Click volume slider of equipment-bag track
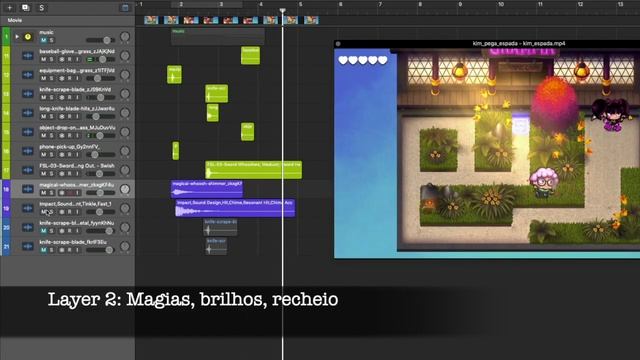This screenshot has height=360, width=640. [x=100, y=78]
